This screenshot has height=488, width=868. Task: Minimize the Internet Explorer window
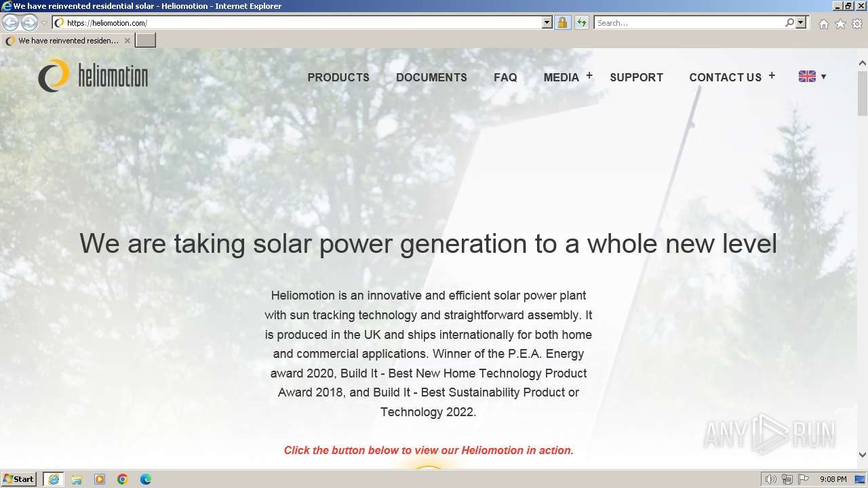(x=837, y=5)
